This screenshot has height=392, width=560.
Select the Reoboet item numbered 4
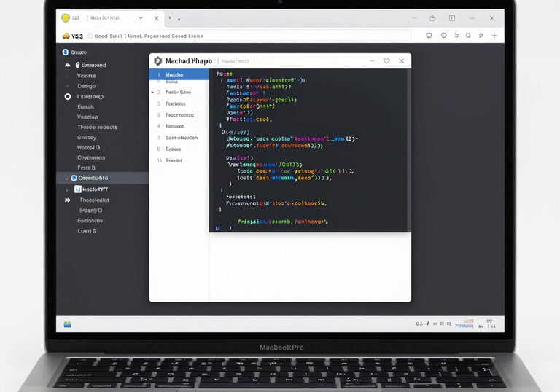click(x=179, y=126)
